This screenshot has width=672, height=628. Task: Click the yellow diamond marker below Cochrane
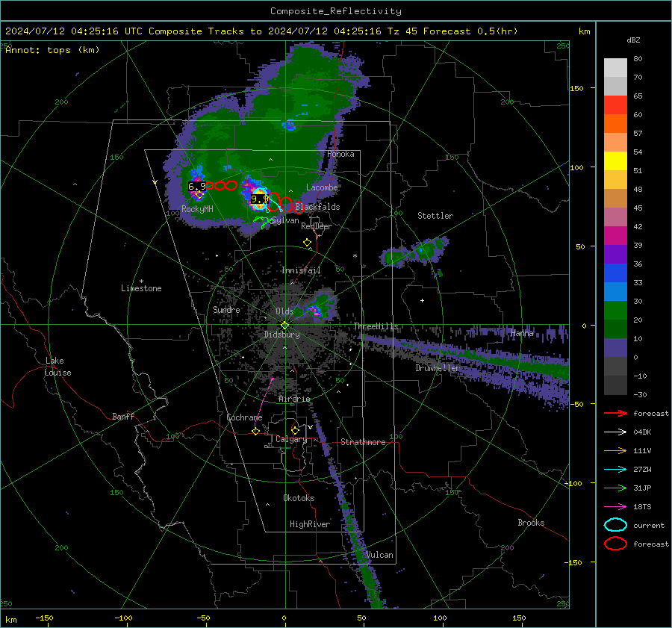coord(256,432)
